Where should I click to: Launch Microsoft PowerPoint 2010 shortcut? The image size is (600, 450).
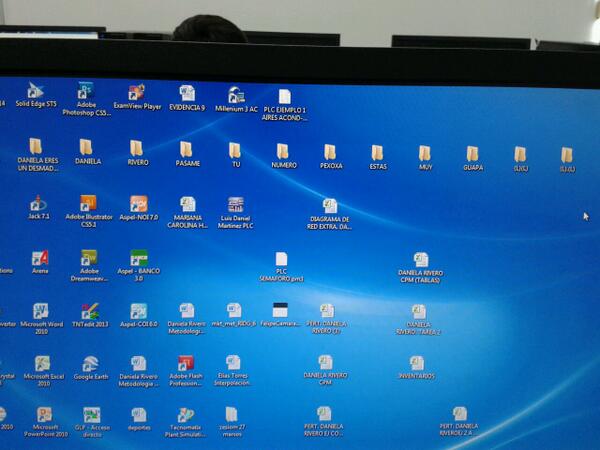point(45,422)
